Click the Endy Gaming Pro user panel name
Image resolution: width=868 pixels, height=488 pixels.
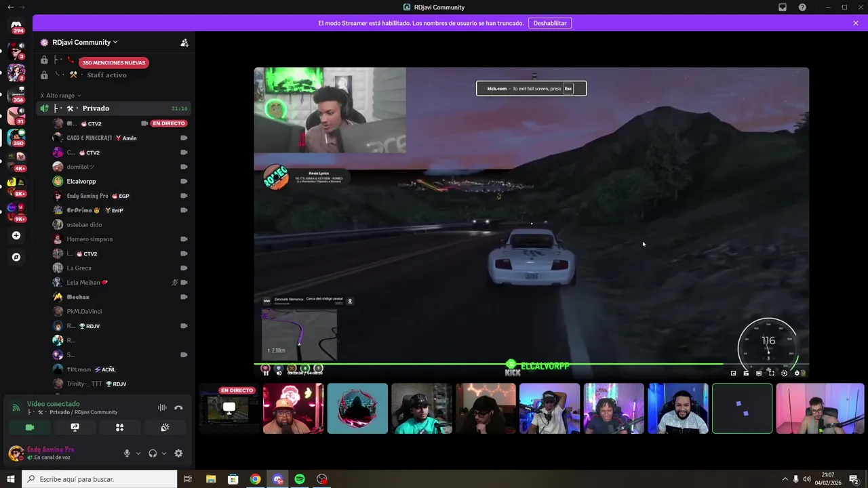pos(50,449)
